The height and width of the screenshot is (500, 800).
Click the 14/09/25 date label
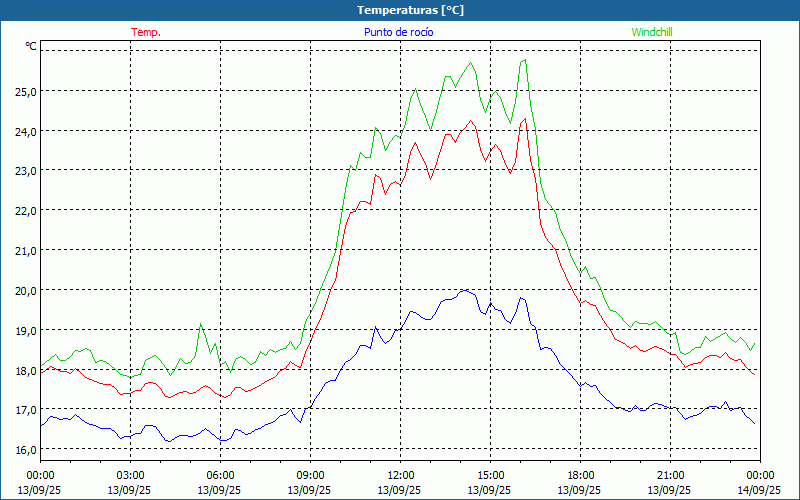point(759,491)
